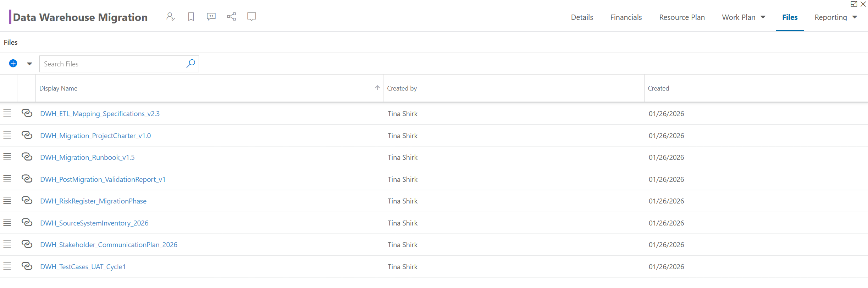868x288 pixels.
Task: Sort by the Display Name column header
Action: [x=58, y=88]
